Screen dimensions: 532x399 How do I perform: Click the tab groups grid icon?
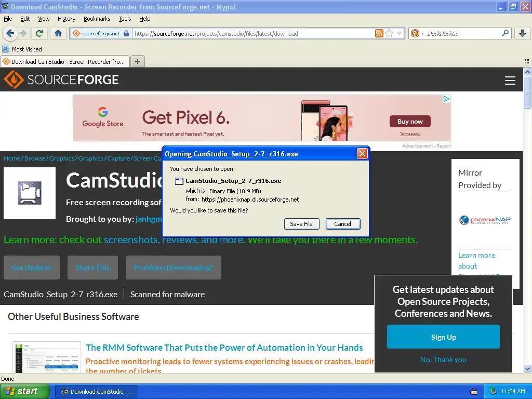(x=526, y=61)
